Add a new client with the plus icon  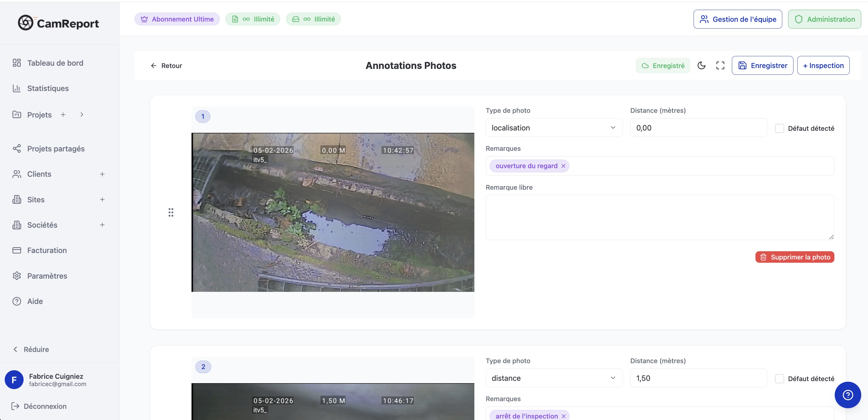[x=102, y=174]
